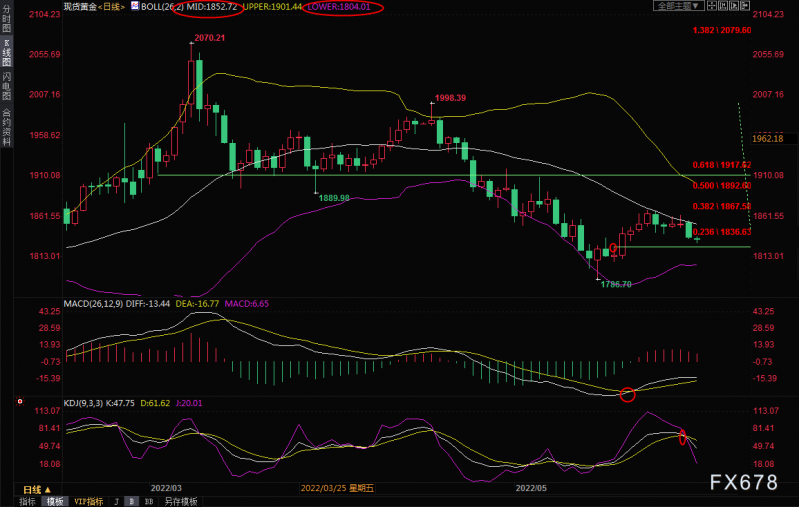
Task: Open the 闪电图 side tab
Action: pyautogui.click(x=6, y=86)
